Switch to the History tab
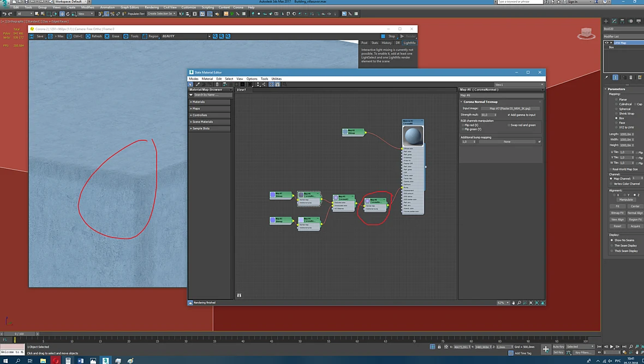 386,43
